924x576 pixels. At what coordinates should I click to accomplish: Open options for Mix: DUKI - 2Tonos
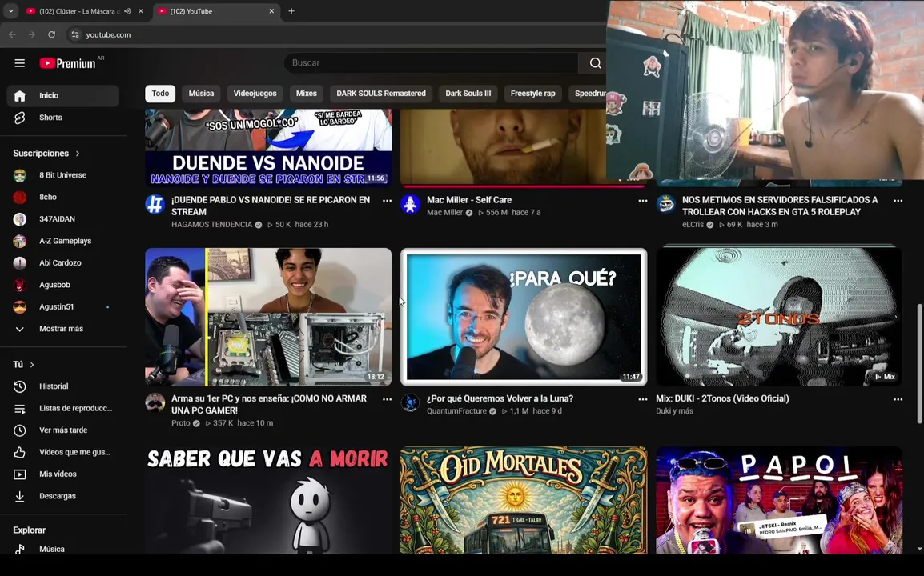(898, 399)
